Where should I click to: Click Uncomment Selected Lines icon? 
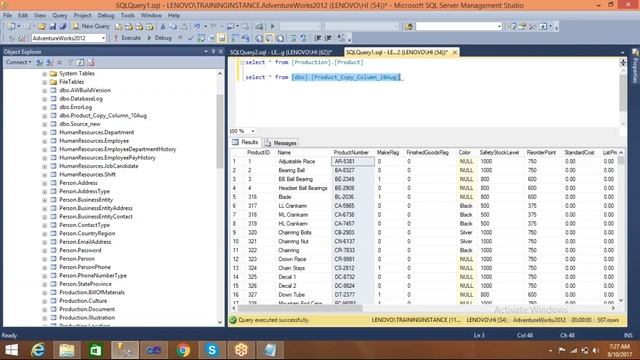click(304, 38)
